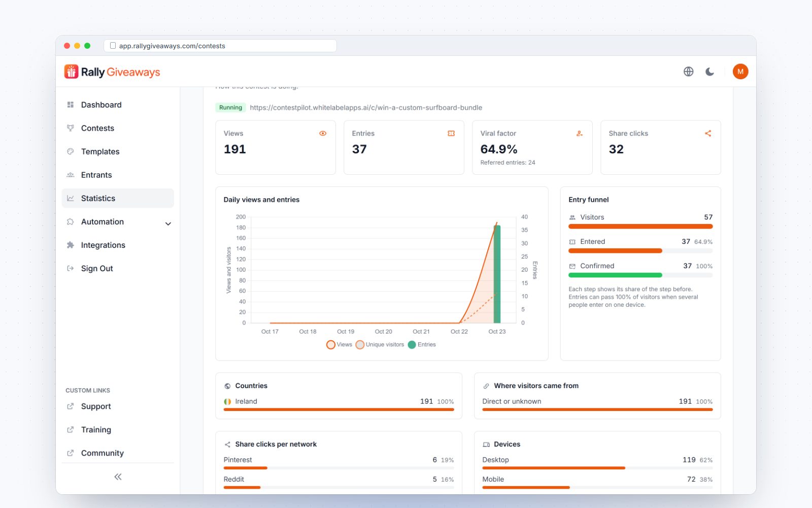Image resolution: width=812 pixels, height=508 pixels.
Task: Click the Integrations puzzle icon
Action: 71,245
